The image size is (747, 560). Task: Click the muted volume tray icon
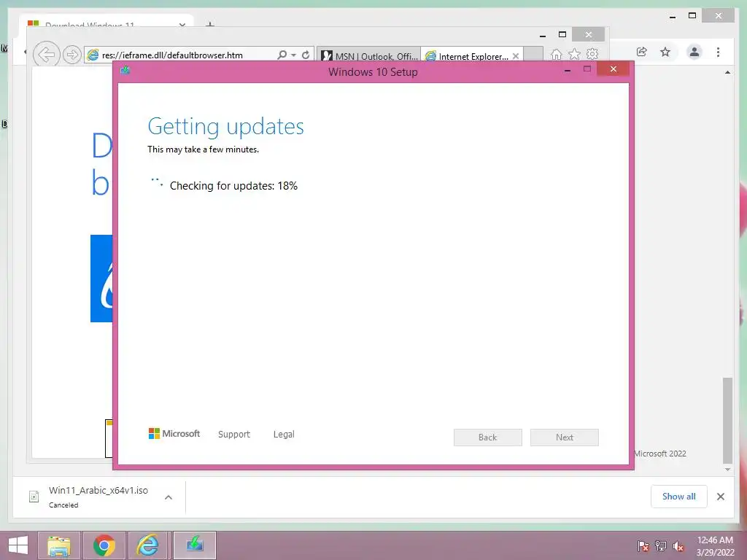678,547
